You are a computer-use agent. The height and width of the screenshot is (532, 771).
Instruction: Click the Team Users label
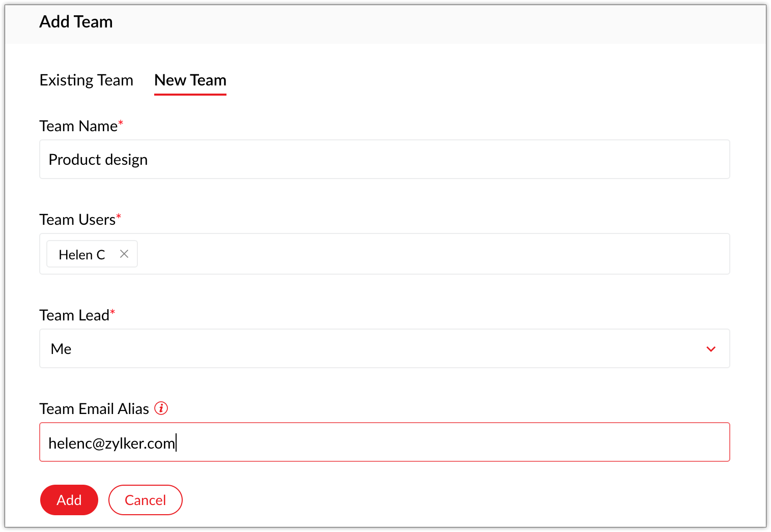tap(77, 220)
